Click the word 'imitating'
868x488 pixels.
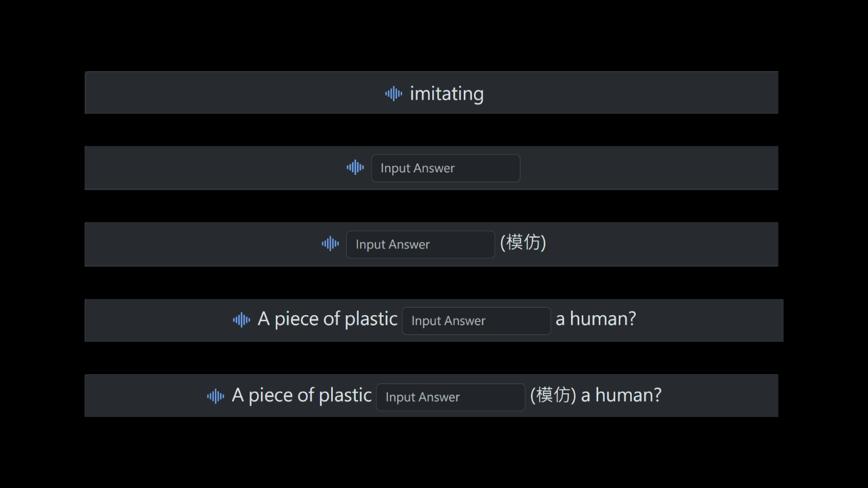coord(446,94)
